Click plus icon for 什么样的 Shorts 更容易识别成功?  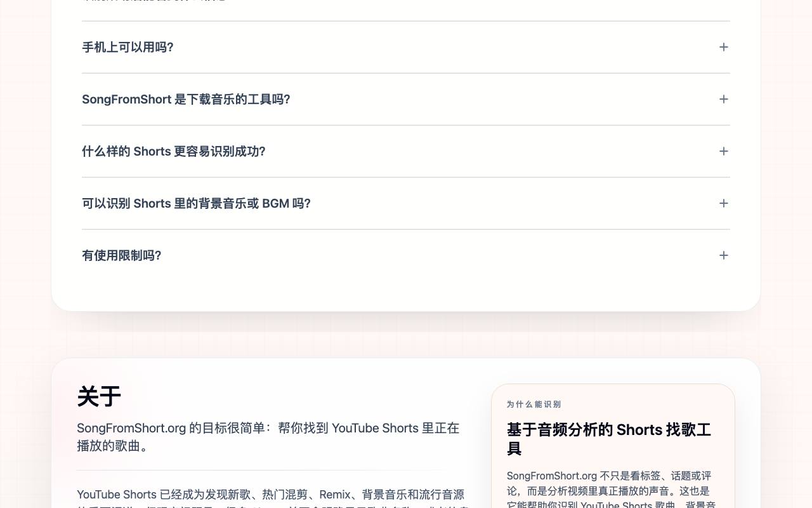click(723, 151)
